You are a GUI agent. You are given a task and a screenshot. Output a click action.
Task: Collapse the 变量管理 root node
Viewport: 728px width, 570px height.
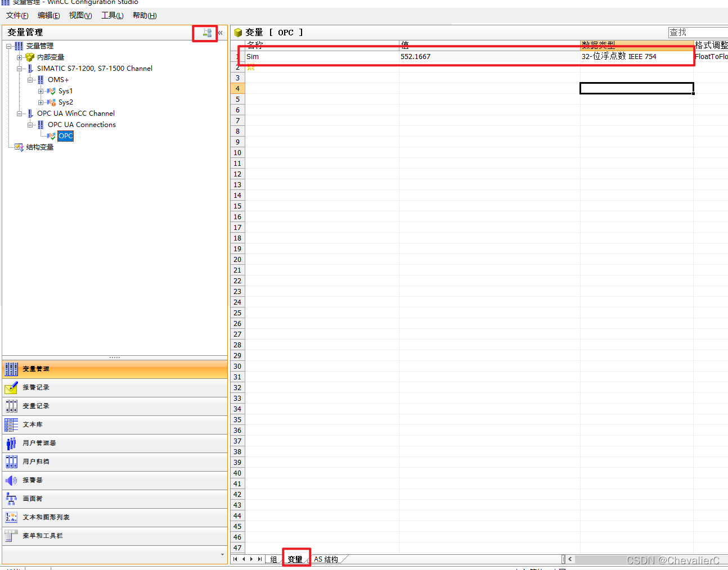(8, 46)
